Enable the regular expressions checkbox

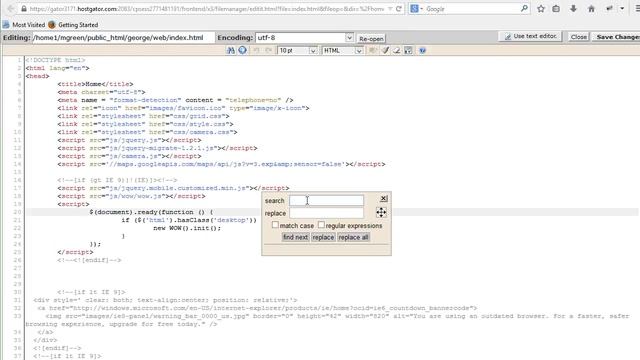click(321, 225)
